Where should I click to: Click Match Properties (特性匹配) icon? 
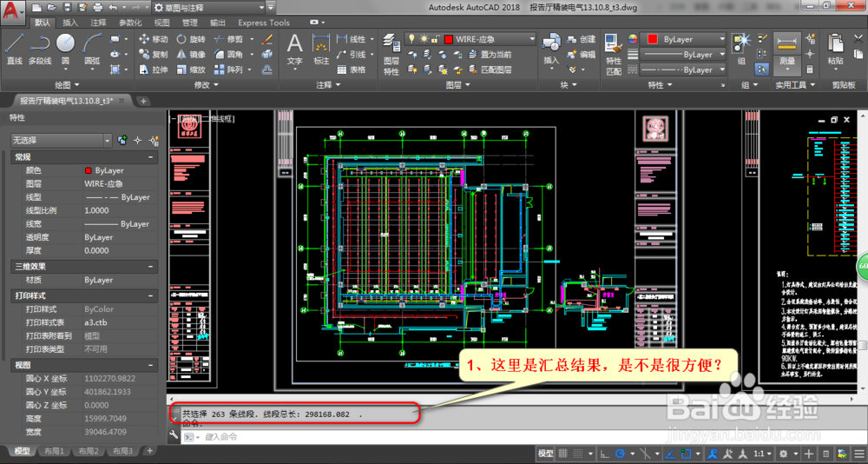(614, 55)
